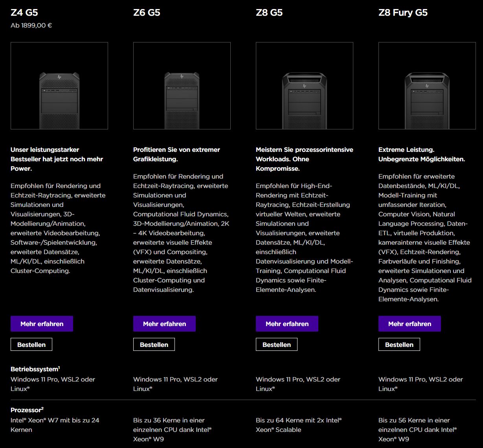
Task: Click headline 'Profitieren Sie von extremer Grafikleistung.'
Action: (x=176, y=154)
